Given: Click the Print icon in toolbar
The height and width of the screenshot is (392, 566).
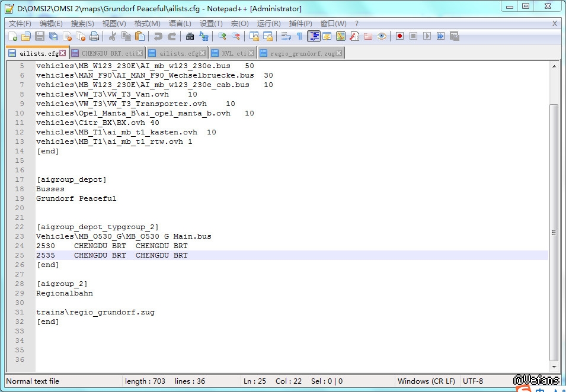Looking at the screenshot, I should coord(94,37).
